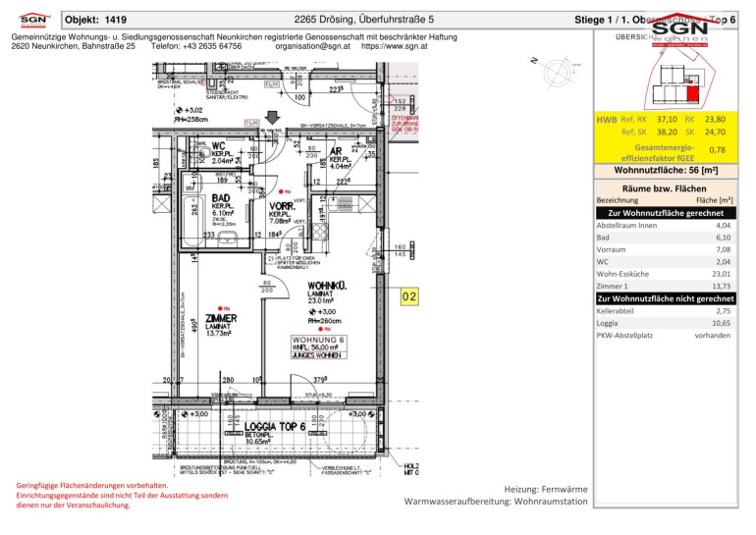Click the red smoke detector dot in VORR.

(x=281, y=192)
